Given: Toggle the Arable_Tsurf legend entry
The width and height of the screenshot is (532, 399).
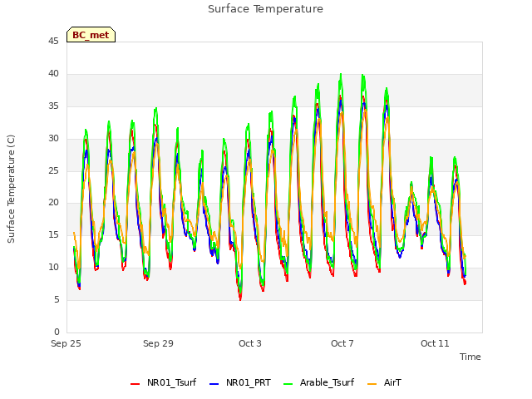Looking at the screenshot, I should pos(318,382).
